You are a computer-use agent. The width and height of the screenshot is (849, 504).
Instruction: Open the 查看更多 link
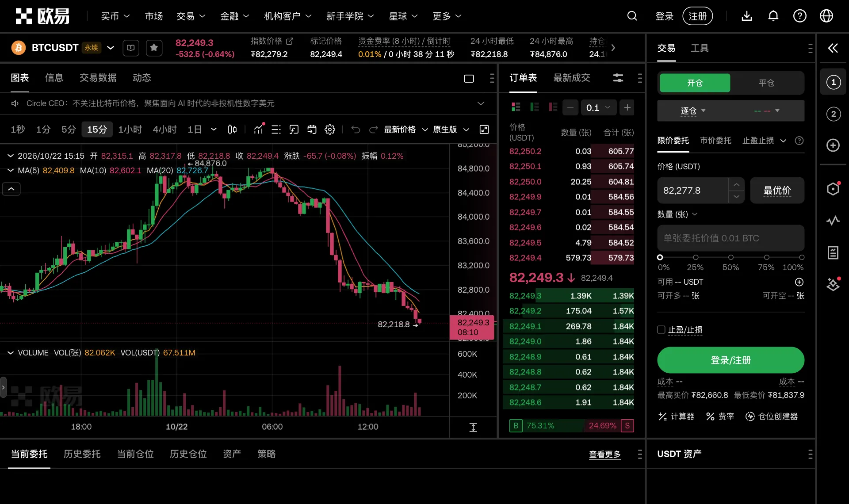click(604, 454)
